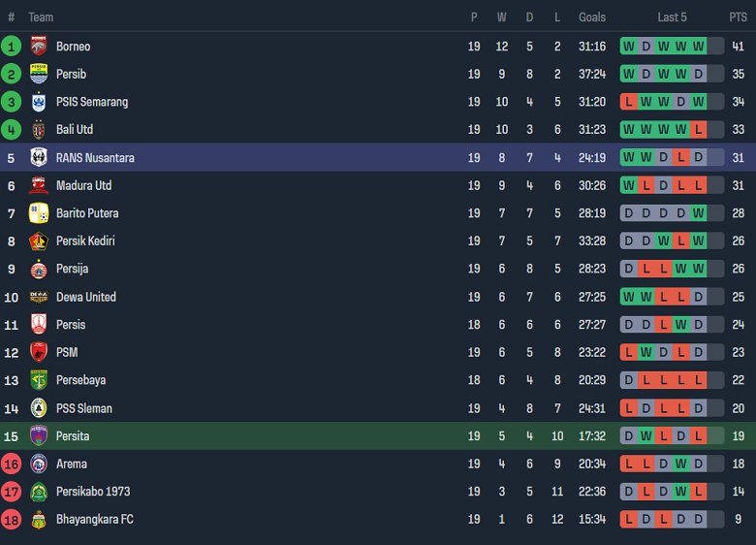Sort the table by PTS column

pyautogui.click(x=738, y=17)
